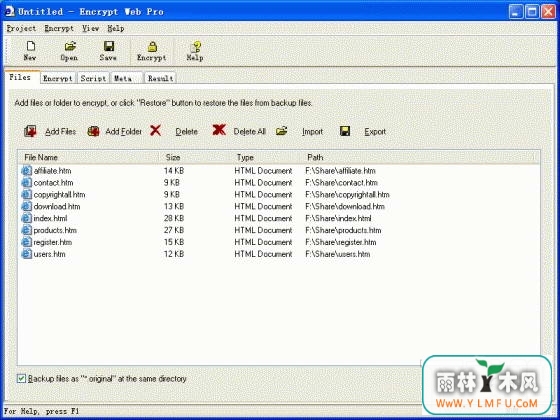Image resolution: width=560 pixels, height=420 pixels.
Task: Select the file name contact.htm
Action: (54, 182)
